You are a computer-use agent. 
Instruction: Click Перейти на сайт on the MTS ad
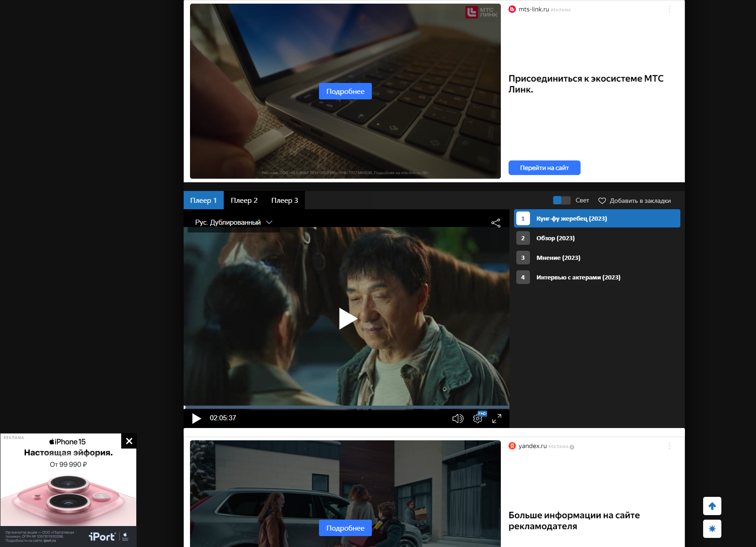[544, 168]
